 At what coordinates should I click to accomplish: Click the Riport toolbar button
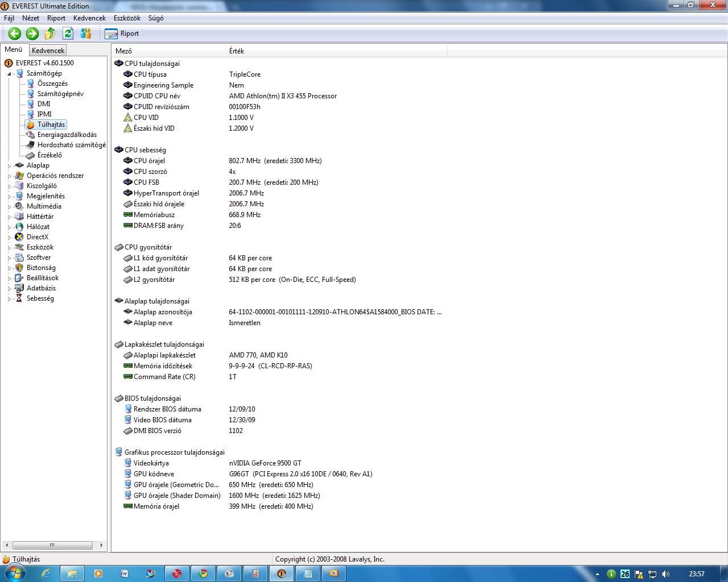[x=122, y=34]
